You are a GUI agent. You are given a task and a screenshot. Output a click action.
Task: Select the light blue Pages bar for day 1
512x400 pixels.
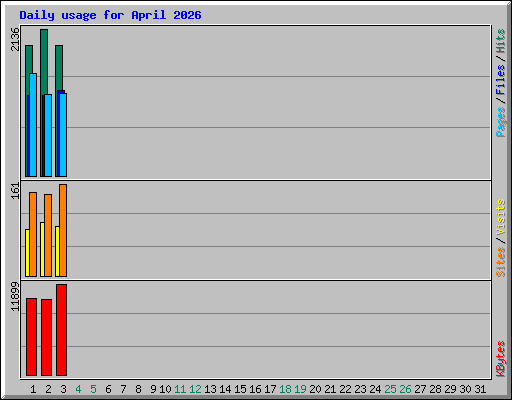(33, 125)
